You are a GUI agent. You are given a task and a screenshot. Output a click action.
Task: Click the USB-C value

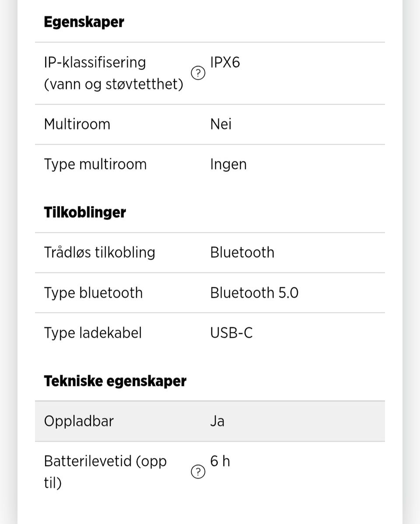click(231, 333)
